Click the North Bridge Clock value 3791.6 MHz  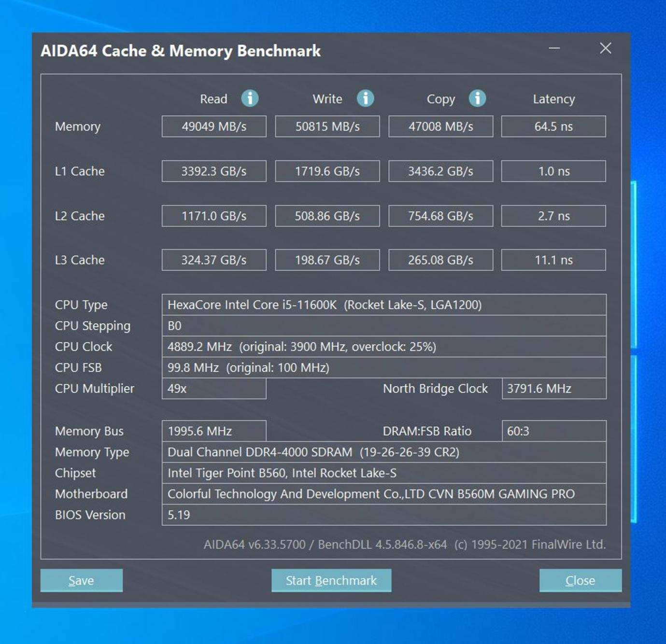tap(554, 389)
